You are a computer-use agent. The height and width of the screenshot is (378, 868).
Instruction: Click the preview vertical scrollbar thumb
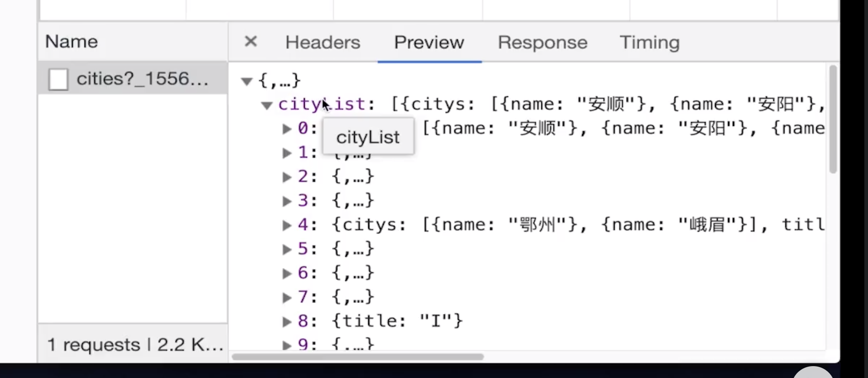[x=833, y=119]
